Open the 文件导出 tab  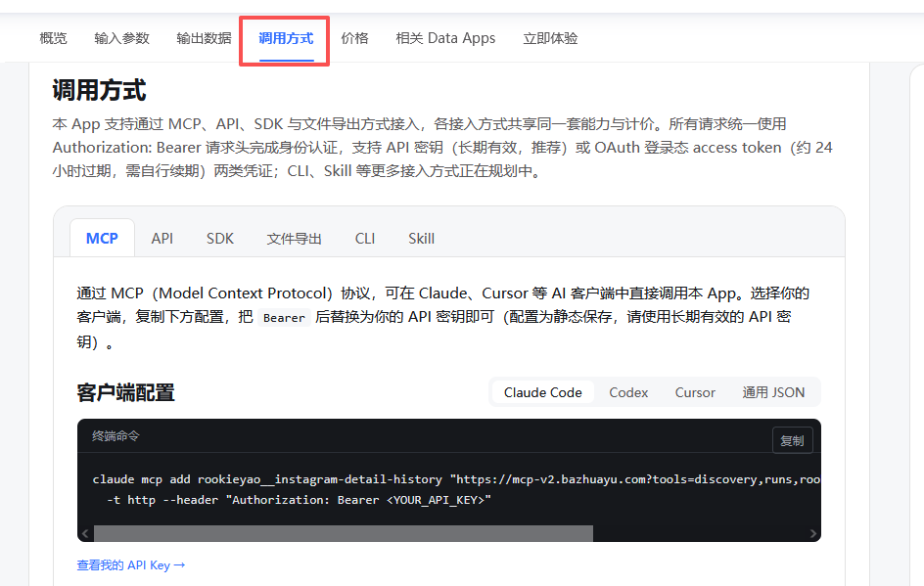click(x=294, y=238)
